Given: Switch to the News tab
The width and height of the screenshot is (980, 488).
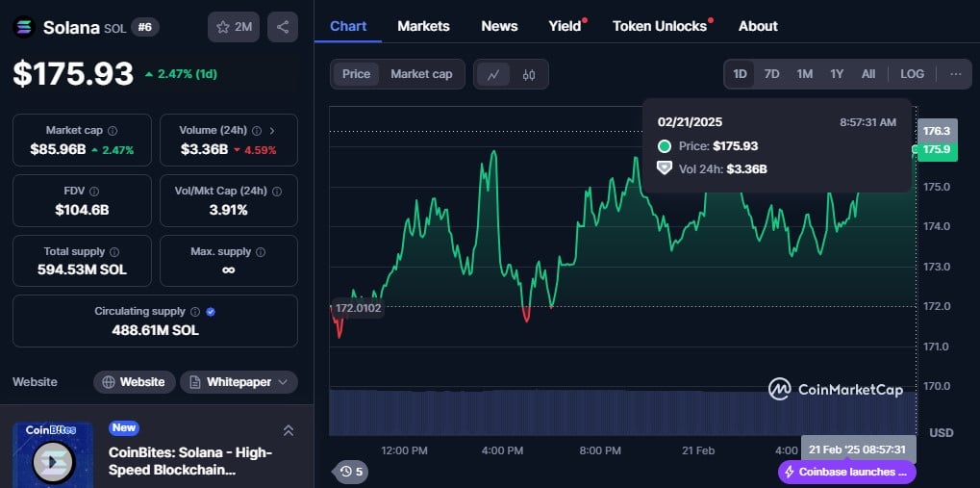Looking at the screenshot, I should 499,26.
